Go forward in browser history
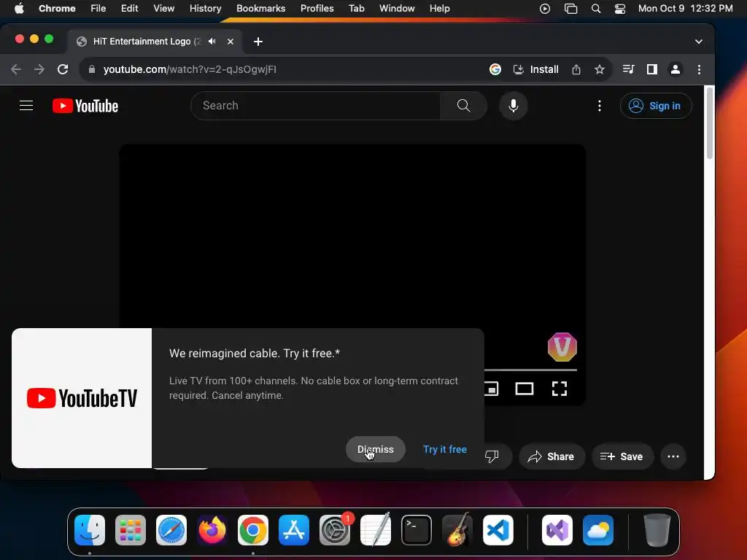This screenshot has height=560, width=747. point(39,69)
